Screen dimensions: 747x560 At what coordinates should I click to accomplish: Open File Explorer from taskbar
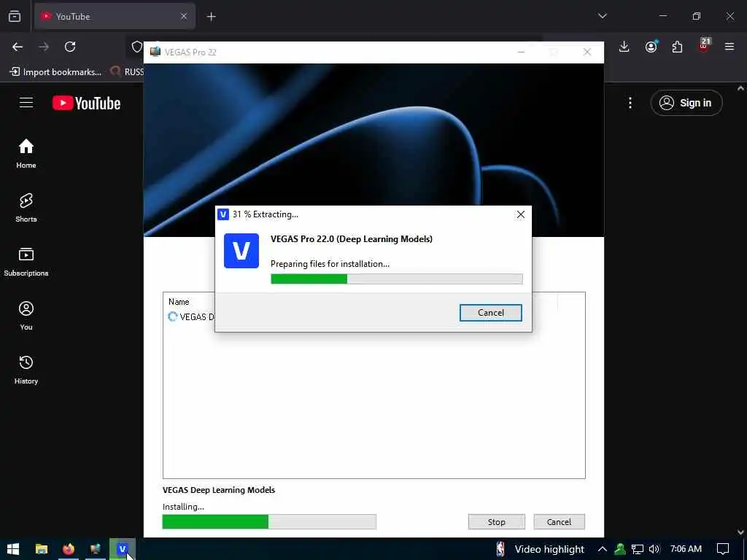(x=42, y=549)
